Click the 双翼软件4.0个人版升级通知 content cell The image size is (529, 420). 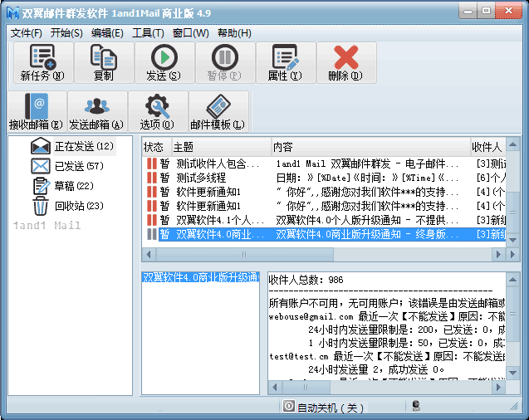tap(367, 220)
